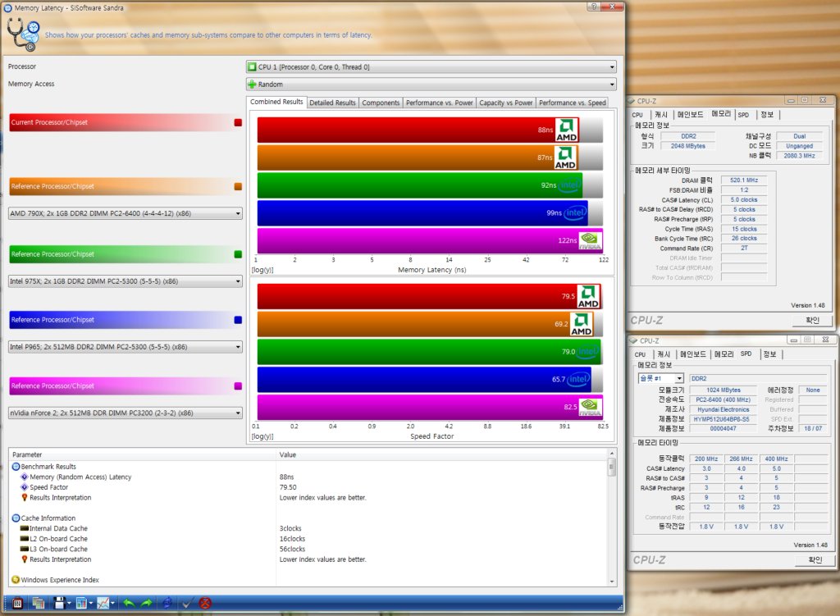This screenshot has width=840, height=616.
Task: Click the Hyundai Electronics manufacturer field
Action: point(723,410)
